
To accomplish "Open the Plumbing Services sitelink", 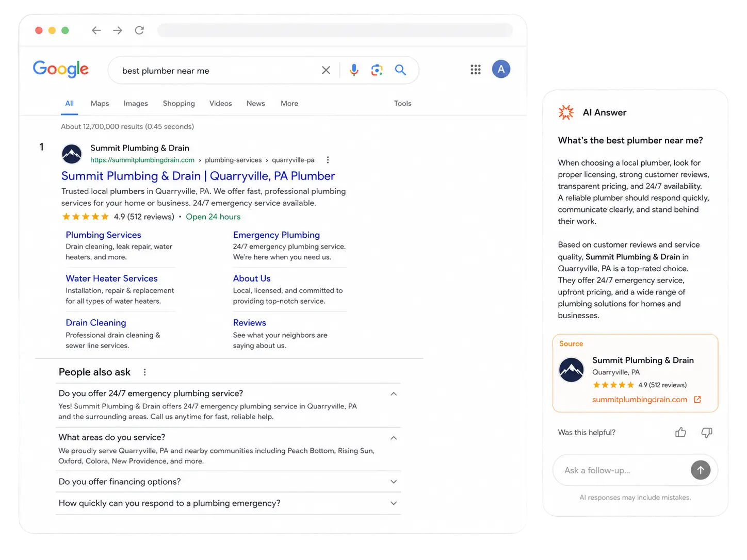I will point(103,235).
